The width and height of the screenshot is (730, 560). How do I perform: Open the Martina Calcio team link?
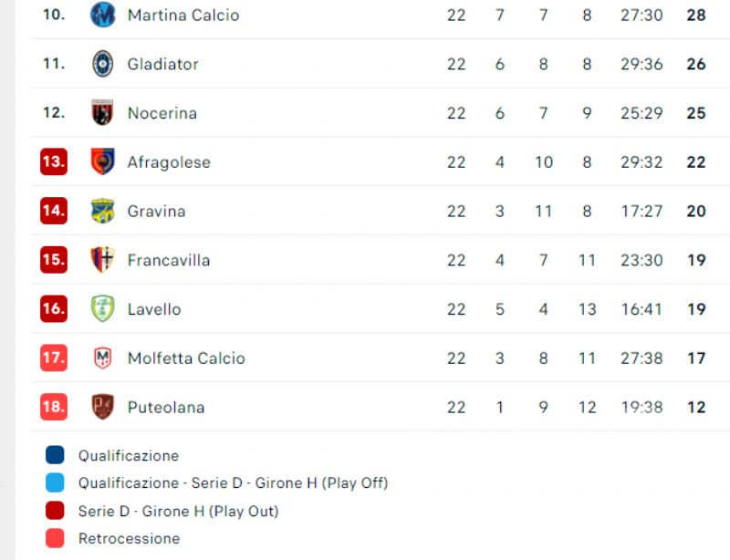183,16
